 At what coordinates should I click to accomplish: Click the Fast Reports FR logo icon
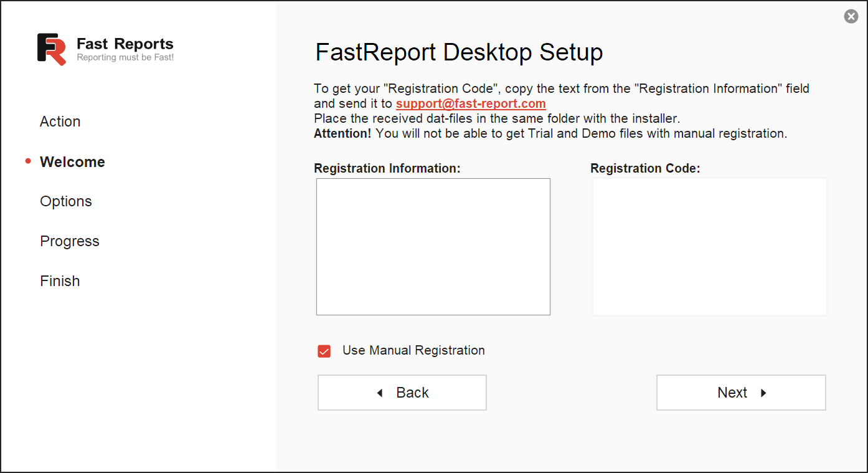pyautogui.click(x=52, y=49)
